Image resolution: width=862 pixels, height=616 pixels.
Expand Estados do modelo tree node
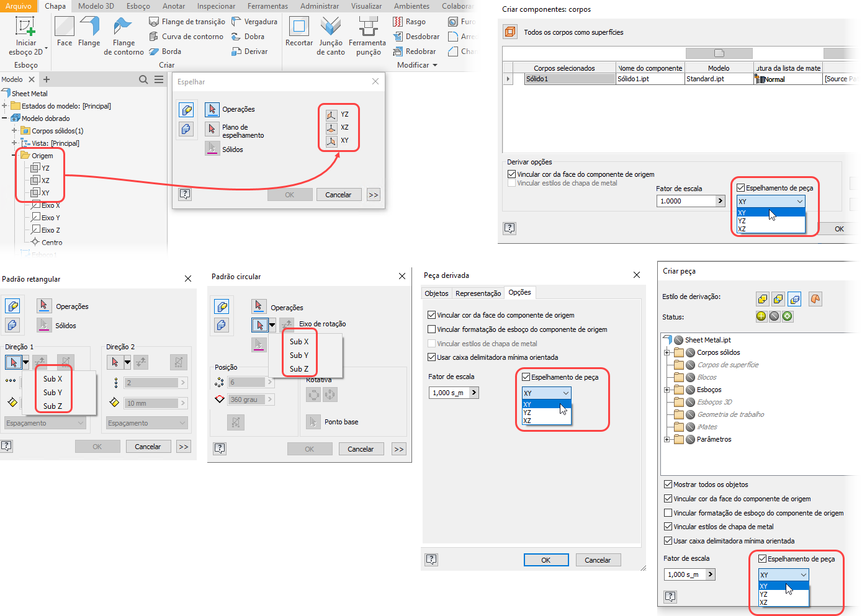[4, 106]
